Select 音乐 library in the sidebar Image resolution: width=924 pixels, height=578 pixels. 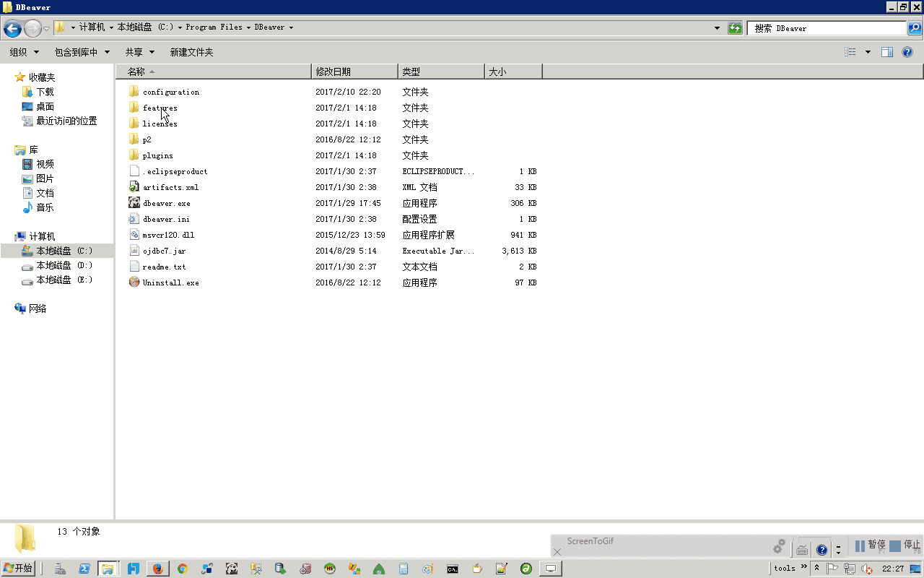coord(45,207)
